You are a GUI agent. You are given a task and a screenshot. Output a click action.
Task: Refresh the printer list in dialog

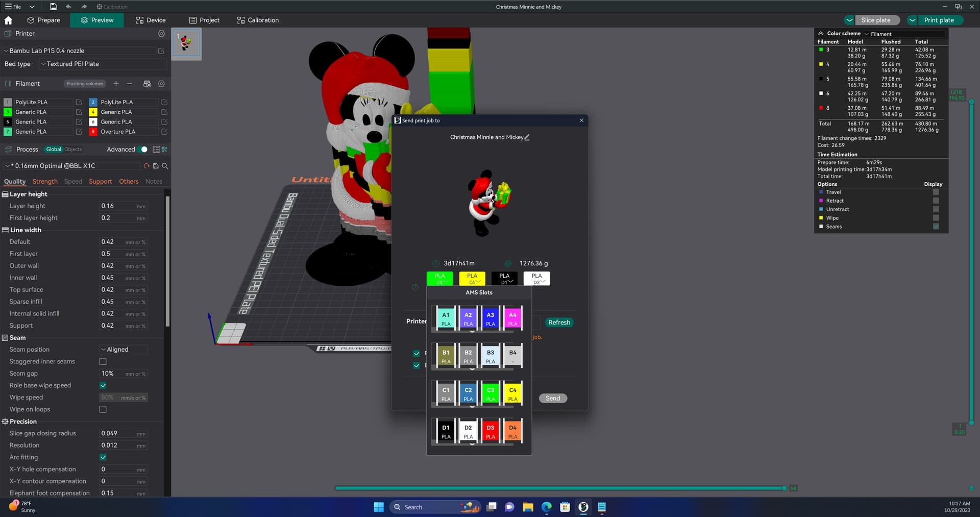pyautogui.click(x=559, y=323)
